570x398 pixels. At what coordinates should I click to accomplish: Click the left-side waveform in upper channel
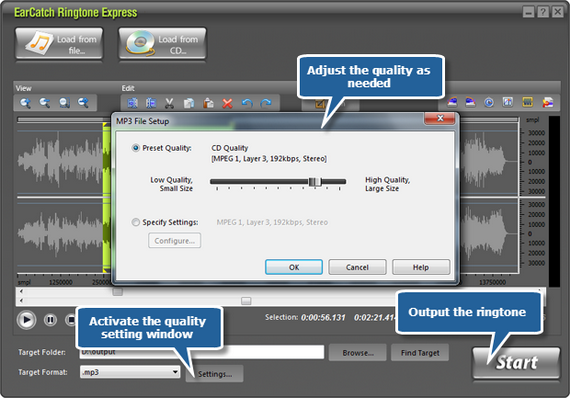[x=60, y=160]
